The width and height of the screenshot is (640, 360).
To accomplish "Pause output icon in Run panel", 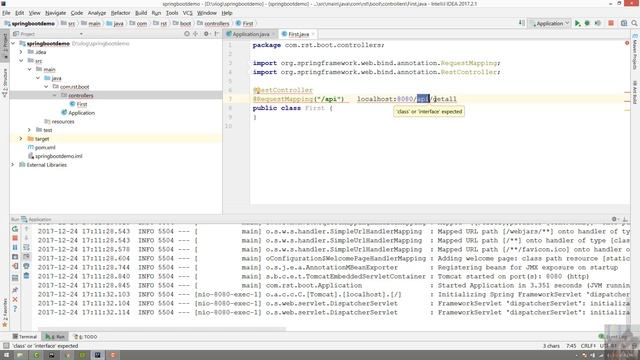I will [x=15, y=247].
